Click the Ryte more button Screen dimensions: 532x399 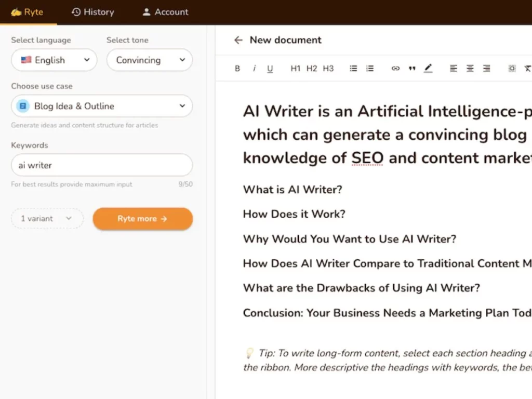pyautogui.click(x=143, y=219)
